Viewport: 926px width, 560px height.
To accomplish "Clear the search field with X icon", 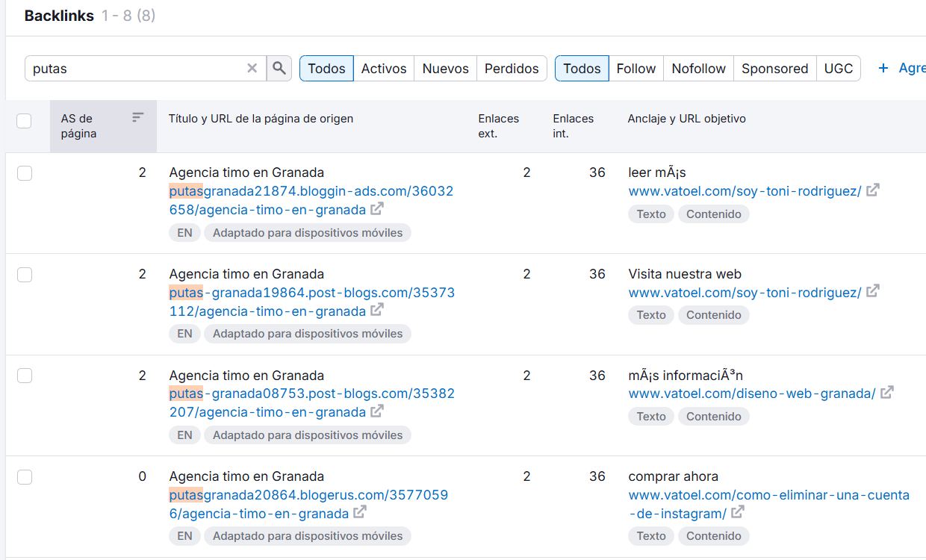I will 252,68.
